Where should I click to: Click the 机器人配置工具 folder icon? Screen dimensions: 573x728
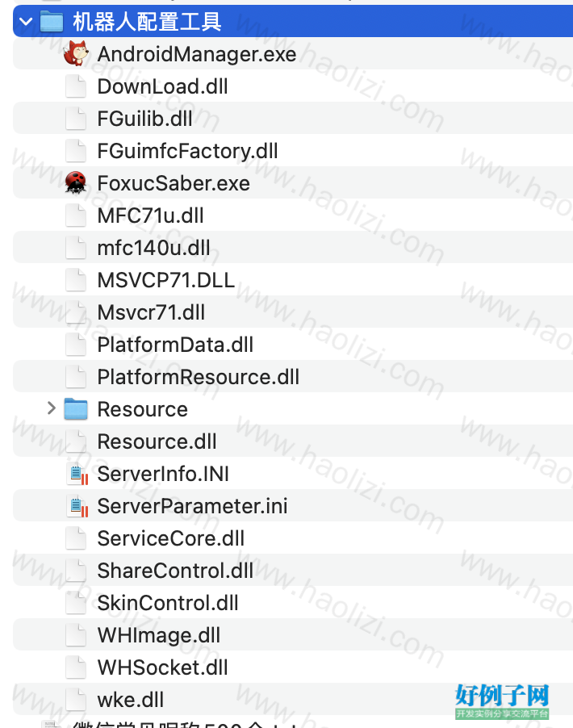pyautogui.click(x=52, y=21)
